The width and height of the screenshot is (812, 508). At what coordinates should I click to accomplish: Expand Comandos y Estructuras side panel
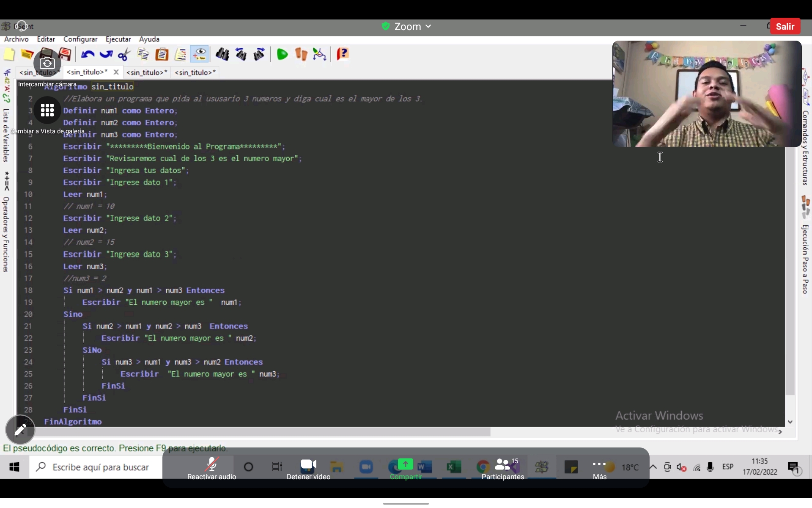tap(805, 148)
